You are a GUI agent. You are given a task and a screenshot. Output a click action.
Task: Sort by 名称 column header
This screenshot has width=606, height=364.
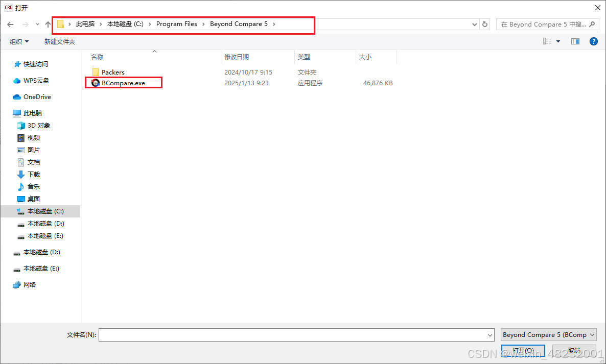[x=97, y=57]
